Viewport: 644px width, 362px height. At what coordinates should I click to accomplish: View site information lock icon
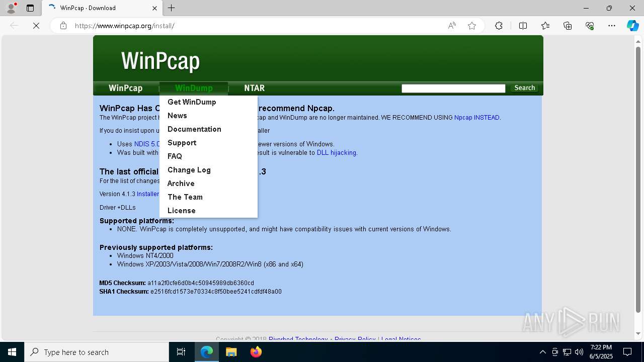(63, 26)
